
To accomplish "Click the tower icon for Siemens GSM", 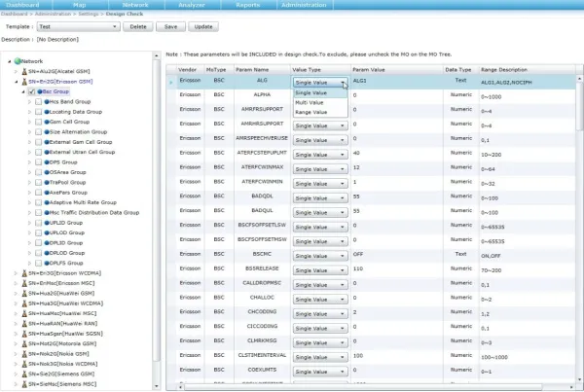I will click(x=23, y=374).
